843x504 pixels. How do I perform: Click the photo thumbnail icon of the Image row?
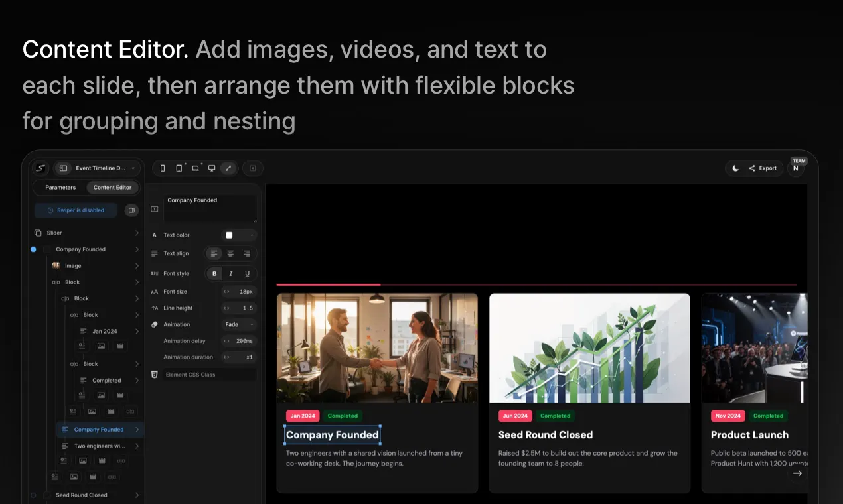(x=56, y=265)
